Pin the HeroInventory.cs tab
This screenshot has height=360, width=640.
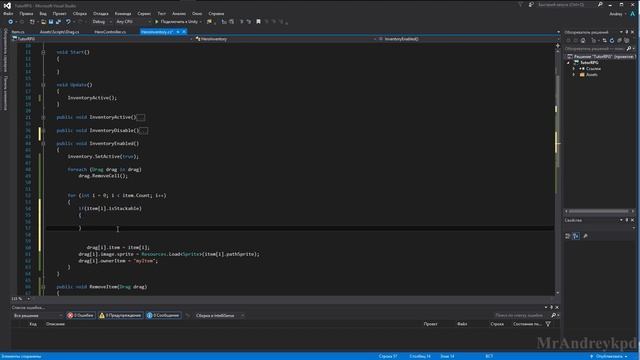[x=178, y=32]
